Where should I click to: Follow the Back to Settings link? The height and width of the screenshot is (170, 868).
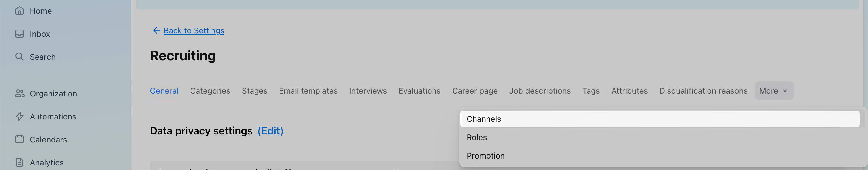(194, 30)
